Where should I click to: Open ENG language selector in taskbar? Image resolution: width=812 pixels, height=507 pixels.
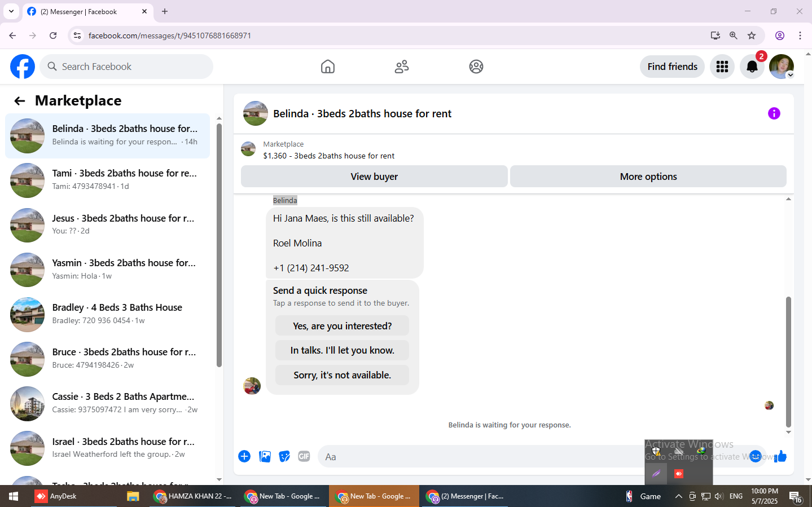point(736,496)
